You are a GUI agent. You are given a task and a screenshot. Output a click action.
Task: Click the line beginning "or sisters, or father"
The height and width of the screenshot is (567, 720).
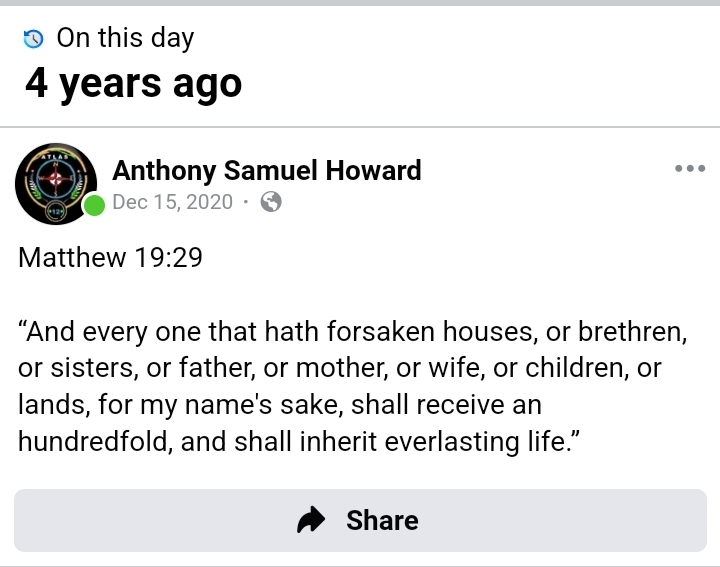(x=340, y=367)
